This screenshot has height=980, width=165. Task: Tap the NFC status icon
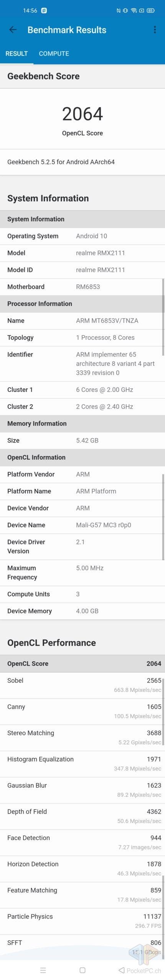point(119,10)
